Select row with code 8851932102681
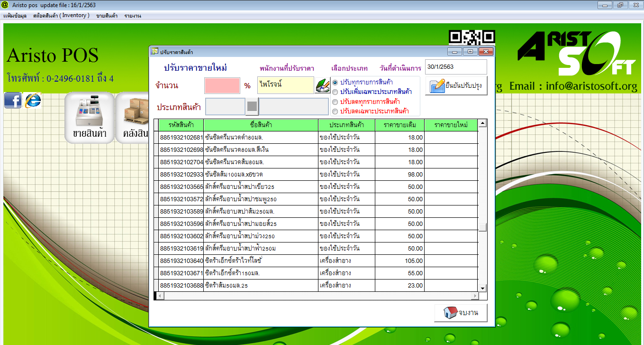Screen dimensions: 644x345 [316, 138]
